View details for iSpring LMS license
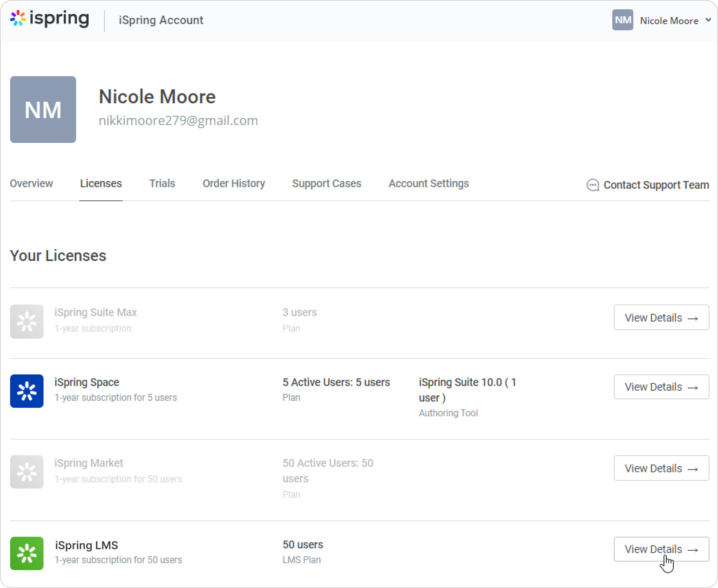Image resolution: width=718 pixels, height=588 pixels. (661, 549)
